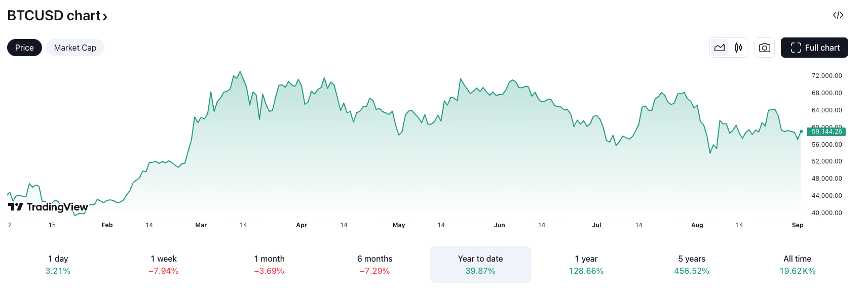Screen dimensions: 868x295
Task: Choose the 6 months timeframe
Action: 374,265
